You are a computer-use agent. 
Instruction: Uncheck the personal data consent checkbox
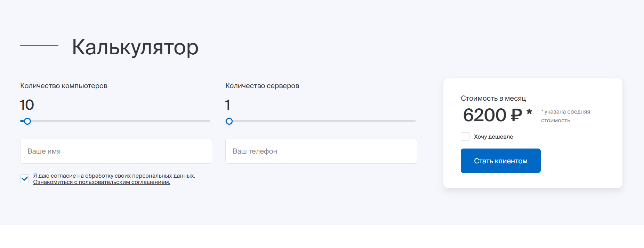(x=25, y=179)
